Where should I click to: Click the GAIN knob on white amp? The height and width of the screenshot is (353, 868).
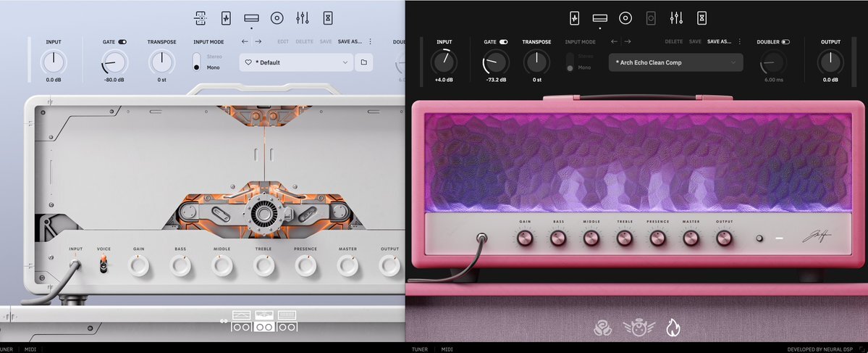tap(138, 266)
